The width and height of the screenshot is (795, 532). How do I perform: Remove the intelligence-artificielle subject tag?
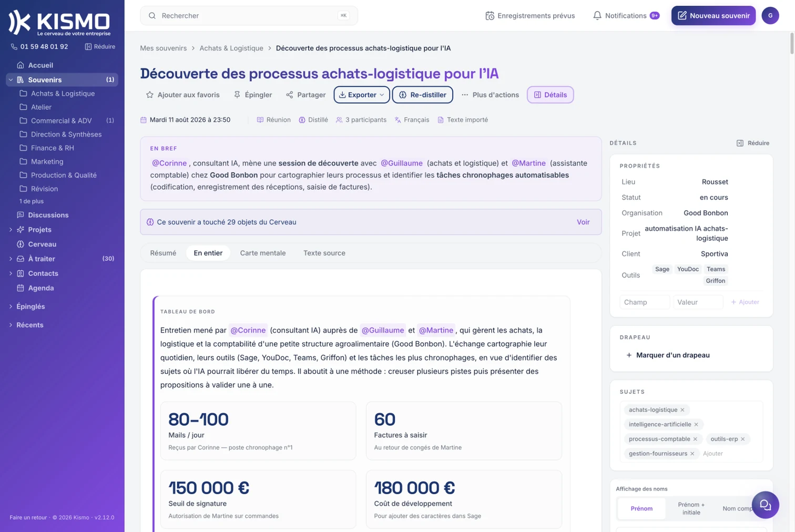pos(696,425)
